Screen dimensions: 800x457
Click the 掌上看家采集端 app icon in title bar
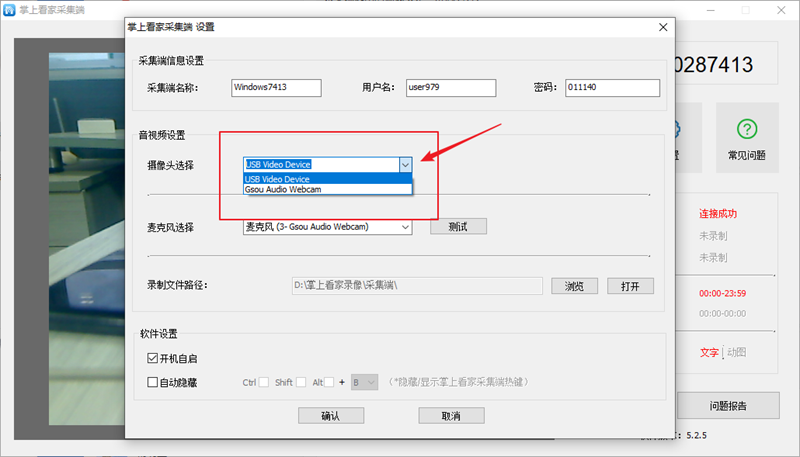point(9,10)
